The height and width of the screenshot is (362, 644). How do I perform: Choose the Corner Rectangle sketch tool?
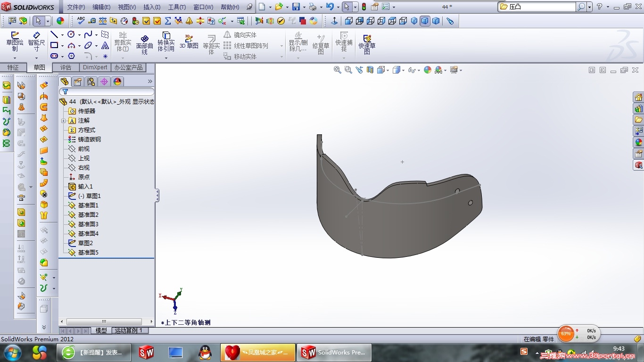click(54, 46)
